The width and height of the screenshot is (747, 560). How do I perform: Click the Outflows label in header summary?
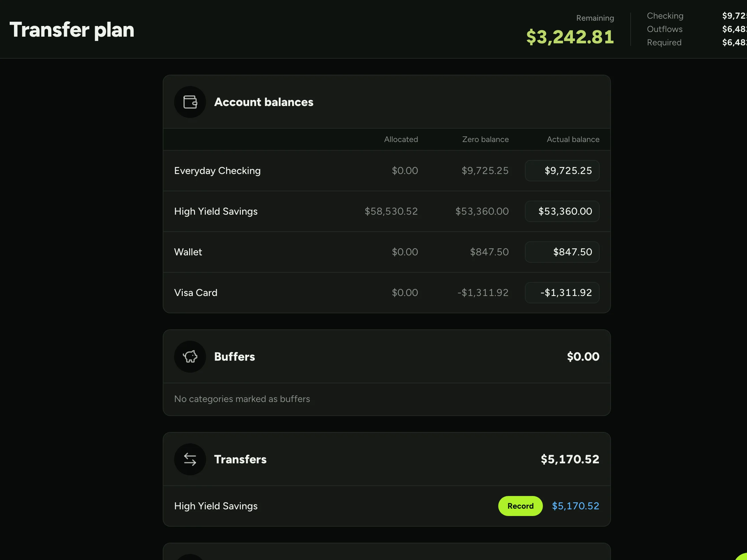pyautogui.click(x=665, y=29)
